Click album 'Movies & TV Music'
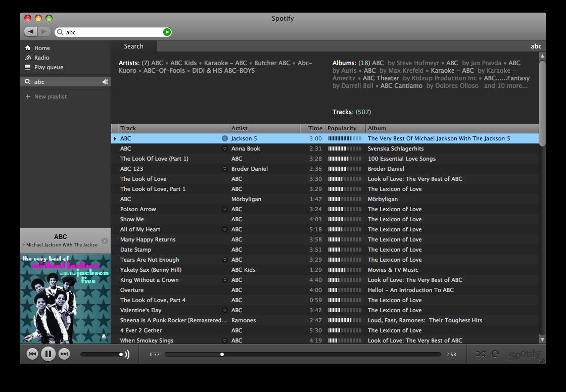Viewport: 566px width, 392px height. (x=393, y=270)
